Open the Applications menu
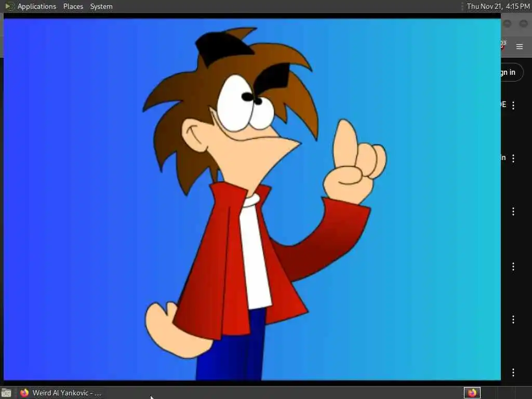 click(37, 6)
